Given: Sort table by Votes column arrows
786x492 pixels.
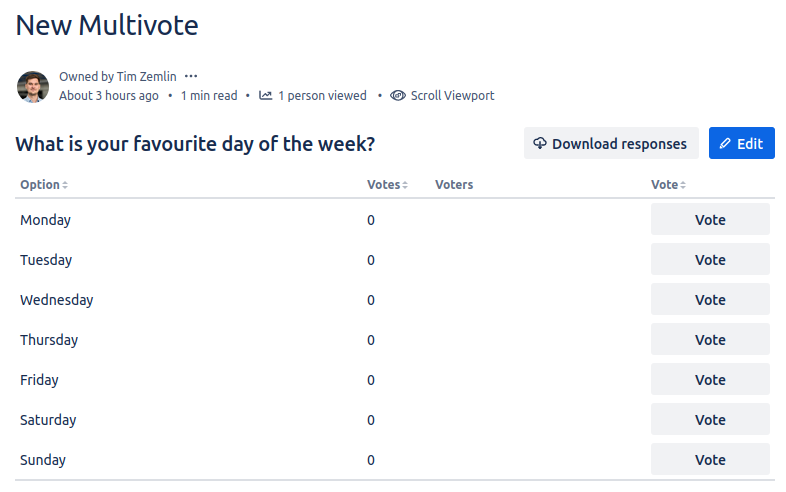Looking at the screenshot, I should coord(405,185).
